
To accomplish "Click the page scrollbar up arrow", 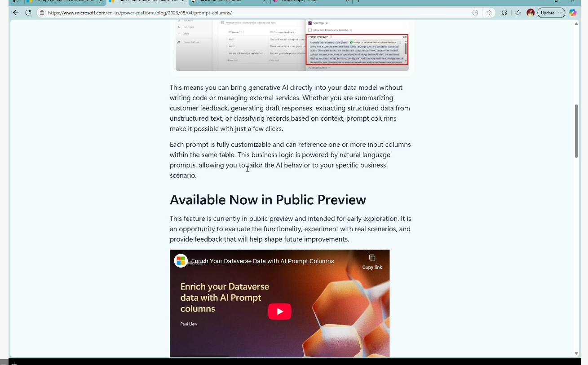I will (576, 23).
